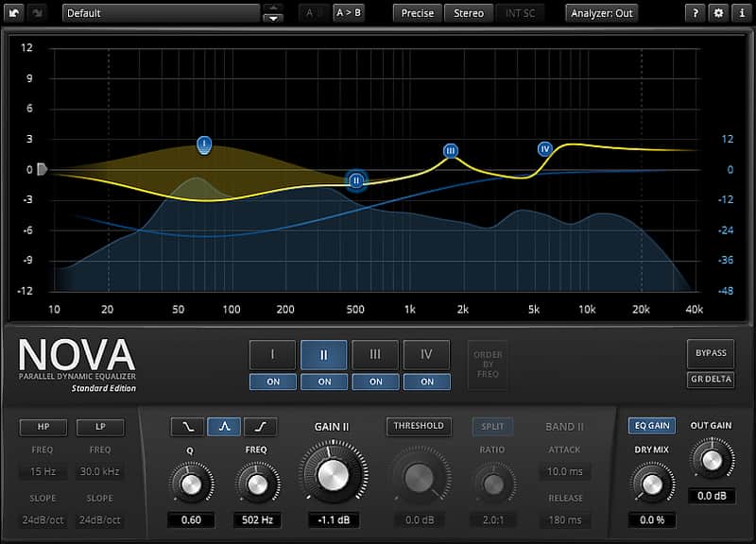Click the -1.1 dB gain field

click(334, 519)
